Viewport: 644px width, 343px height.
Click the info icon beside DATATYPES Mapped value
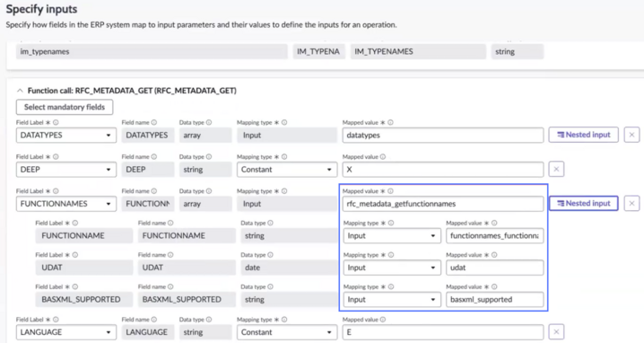pyautogui.click(x=390, y=122)
